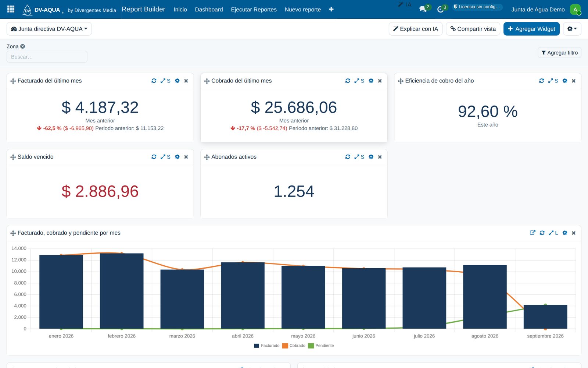Focus the Zona Buscar input field
Viewport: 588px width, 368px height.
(47, 57)
